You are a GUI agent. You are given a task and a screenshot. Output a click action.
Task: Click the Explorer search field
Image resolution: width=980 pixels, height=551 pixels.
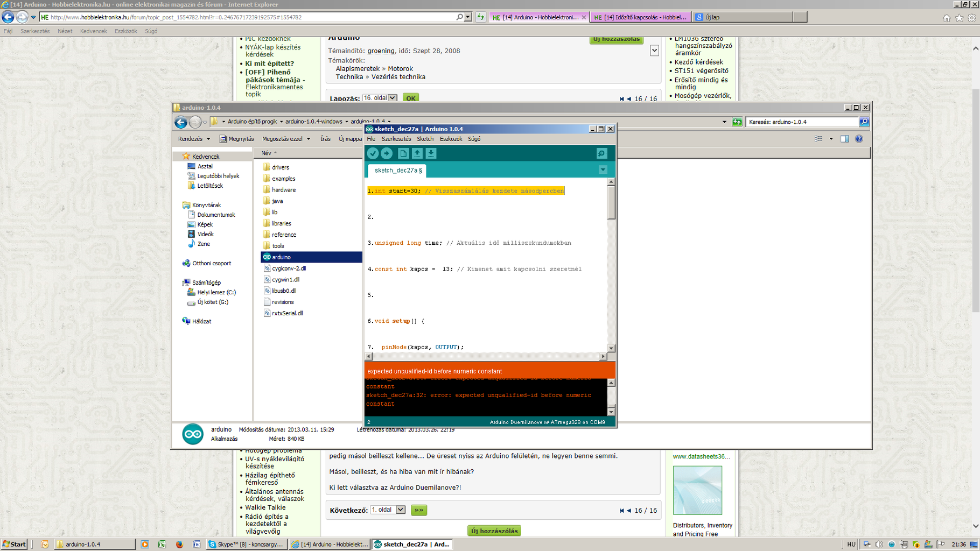tap(802, 122)
